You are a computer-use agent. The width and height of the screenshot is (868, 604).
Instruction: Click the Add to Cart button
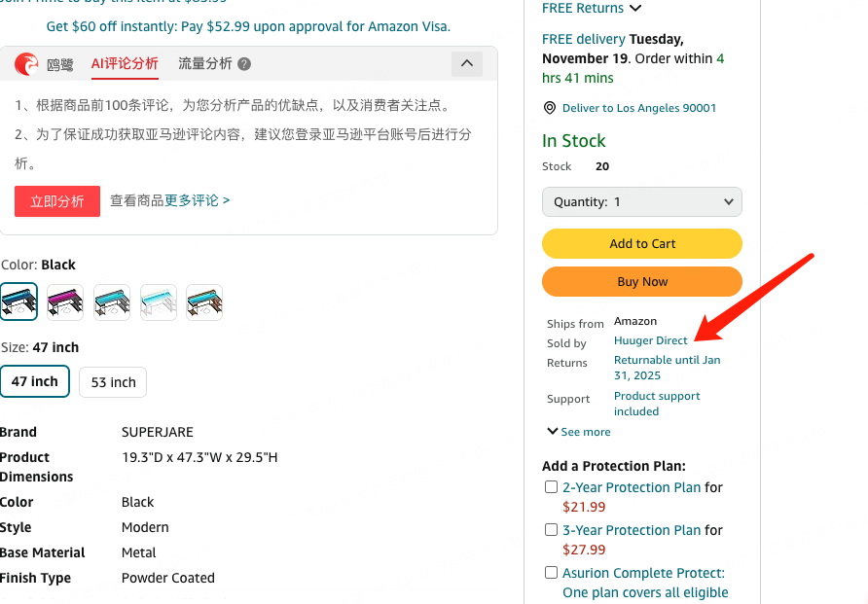pos(642,244)
